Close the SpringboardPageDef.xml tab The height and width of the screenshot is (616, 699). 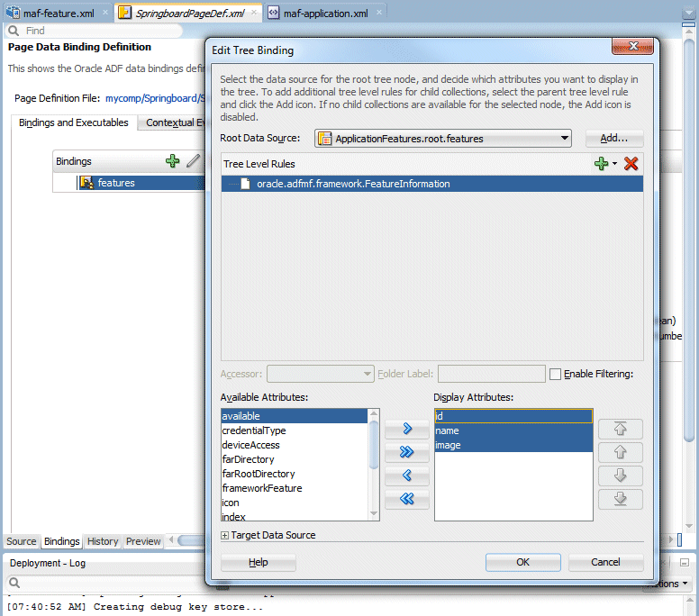pos(254,13)
